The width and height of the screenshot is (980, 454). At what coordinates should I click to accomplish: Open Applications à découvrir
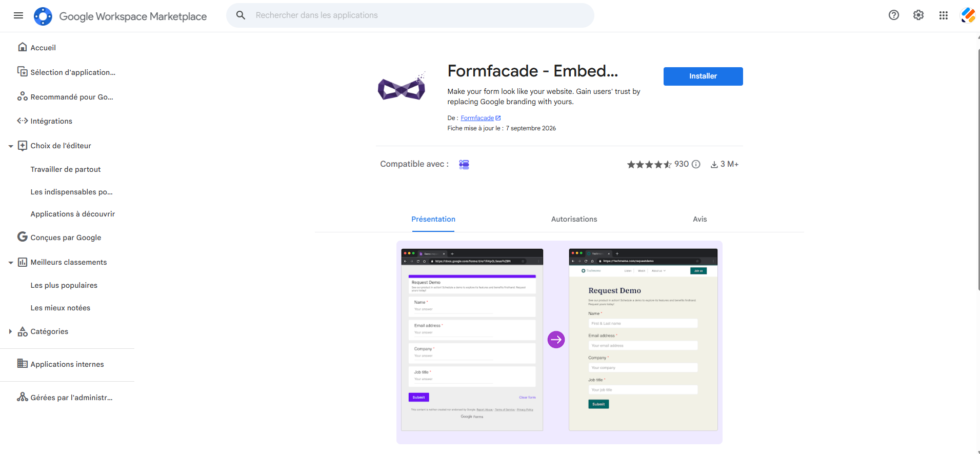coord(73,214)
